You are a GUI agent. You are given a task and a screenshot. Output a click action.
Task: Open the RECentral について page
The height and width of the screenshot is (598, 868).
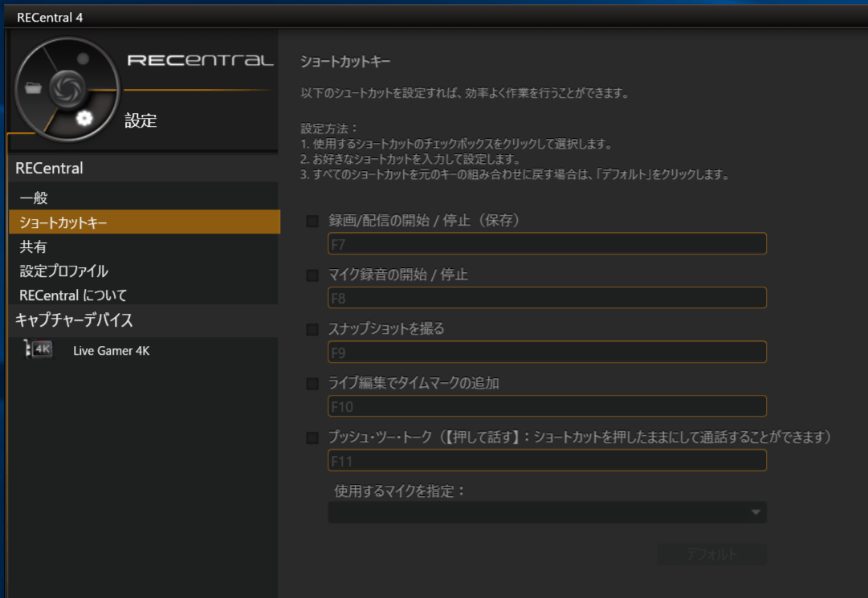[x=73, y=295]
